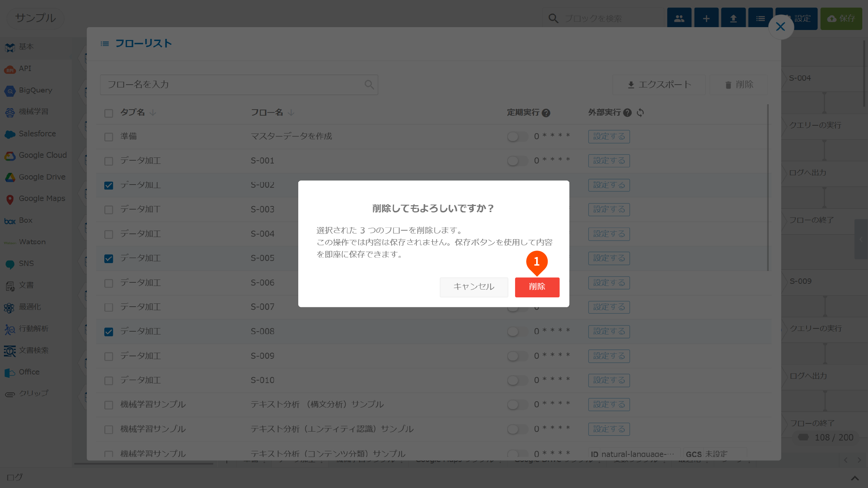The width and height of the screenshot is (868, 488).
Task: Click the フローリスト panel title icon
Action: click(x=105, y=44)
